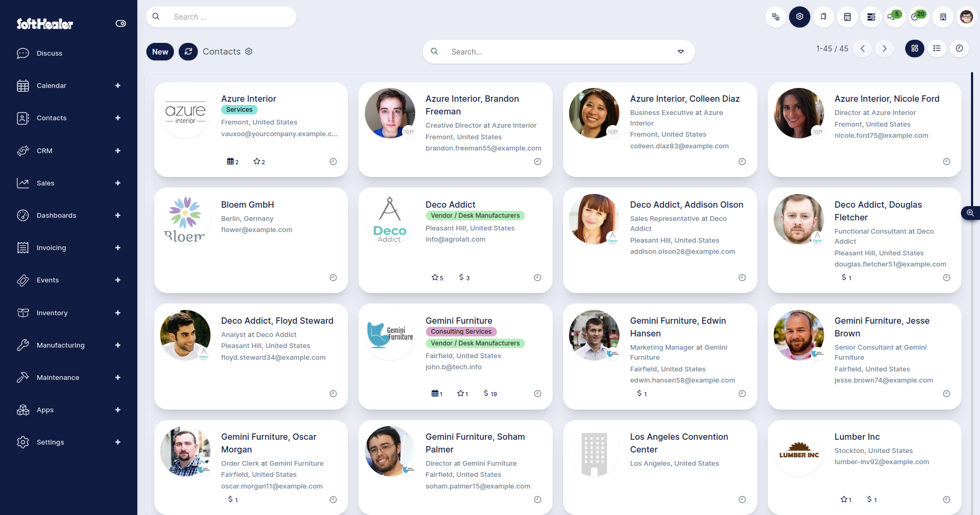The image size is (980, 515).
Task: Open the company building icon in top bar
Action: pyautogui.click(x=943, y=17)
